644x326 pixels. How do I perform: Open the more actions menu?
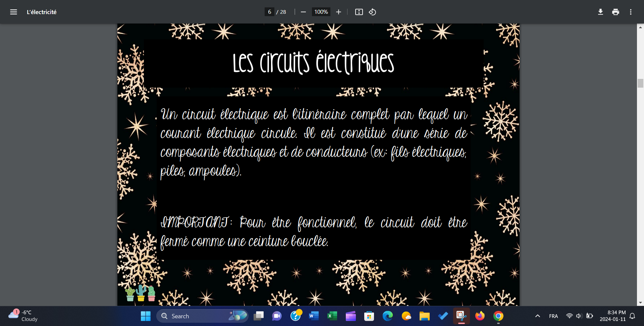tap(631, 12)
